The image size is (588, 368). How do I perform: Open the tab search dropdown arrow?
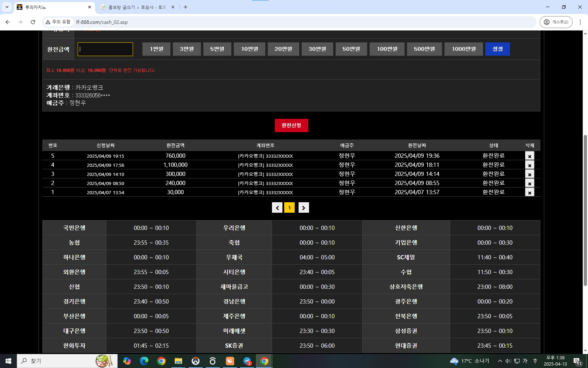coord(7,7)
